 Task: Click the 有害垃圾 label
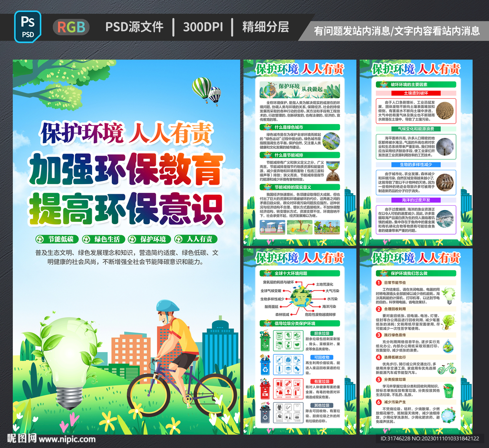point(322,381)
